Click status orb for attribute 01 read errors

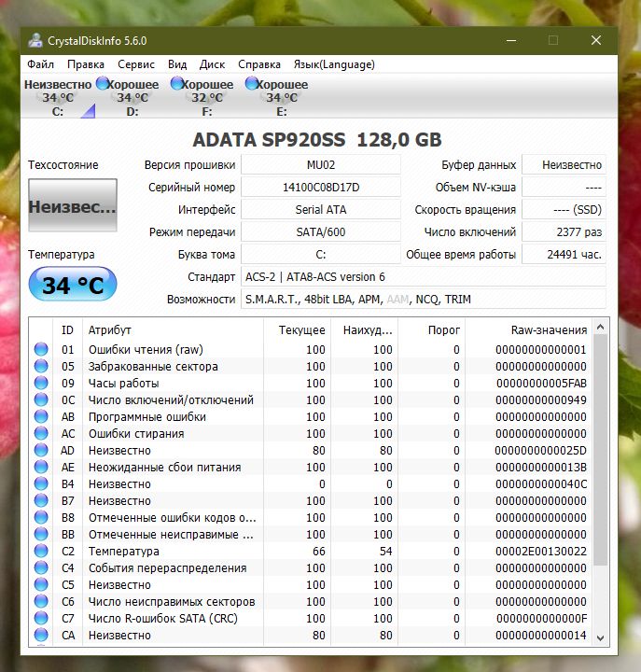pyautogui.click(x=41, y=349)
